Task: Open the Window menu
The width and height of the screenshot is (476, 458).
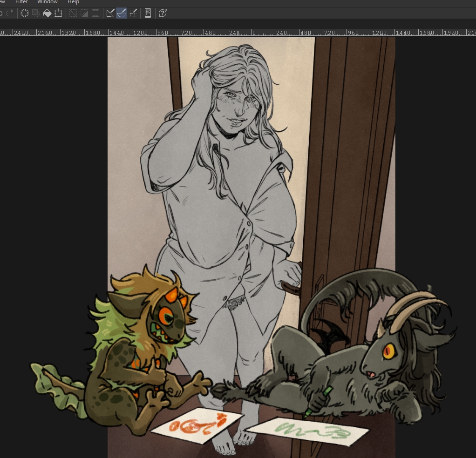Action: click(47, 2)
